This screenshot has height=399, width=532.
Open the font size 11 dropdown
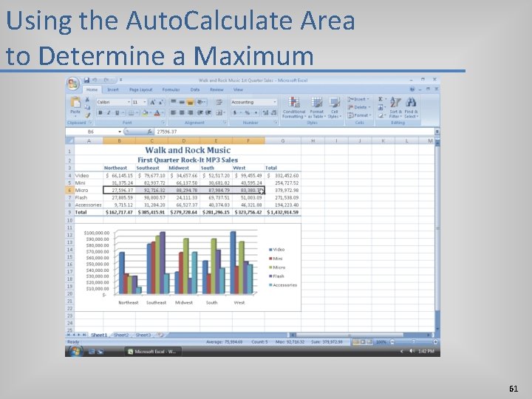[x=145, y=102]
